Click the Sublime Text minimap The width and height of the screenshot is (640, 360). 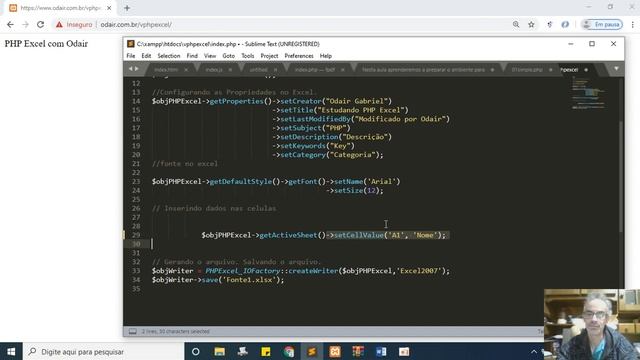pyautogui.click(x=588, y=93)
